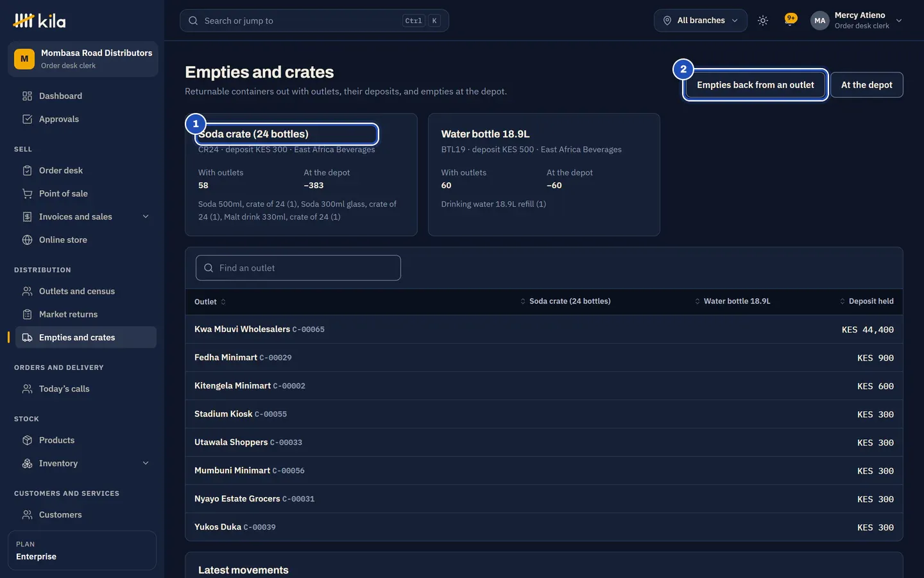
Task: Click the Find an outlet search box
Action: click(298, 268)
